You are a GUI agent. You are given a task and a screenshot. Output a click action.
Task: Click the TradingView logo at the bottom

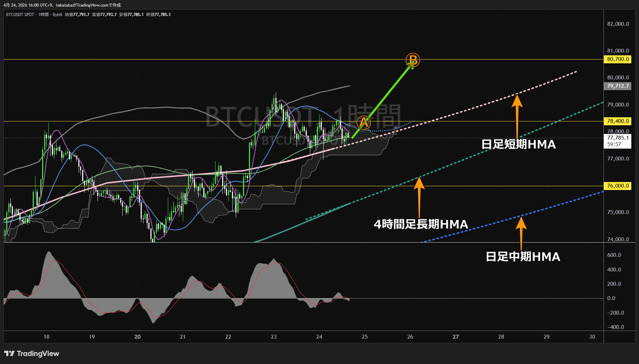coord(32,354)
